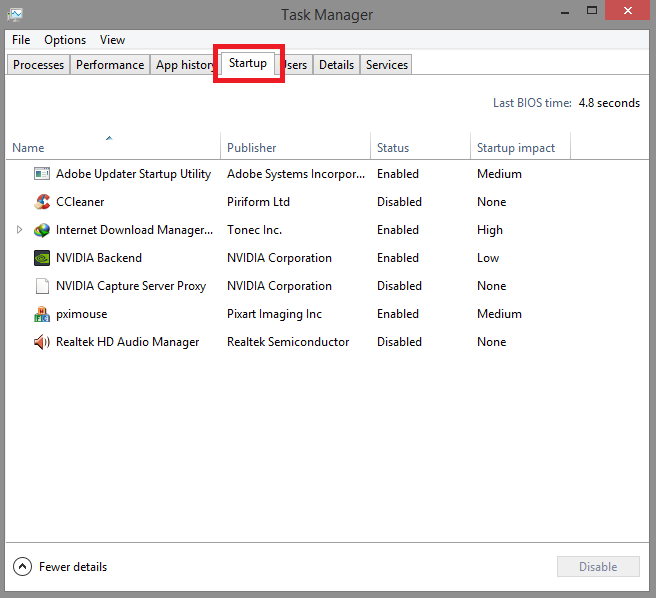
Task: Select the Startup tab
Action: 248,63
